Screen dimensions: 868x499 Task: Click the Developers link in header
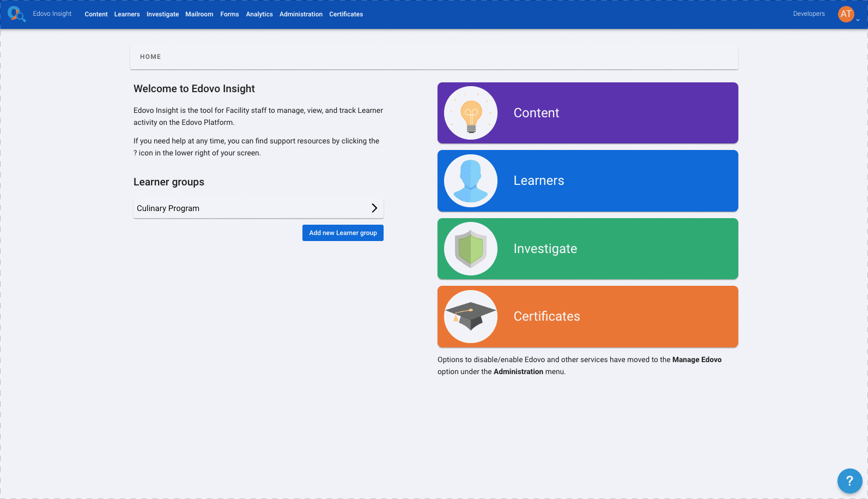pyautogui.click(x=809, y=14)
